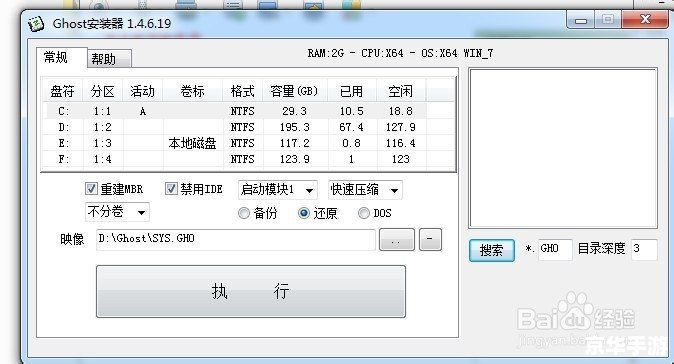The height and width of the screenshot is (364, 674).
Task: Click the 目录深度 input field
Action: 643,249
